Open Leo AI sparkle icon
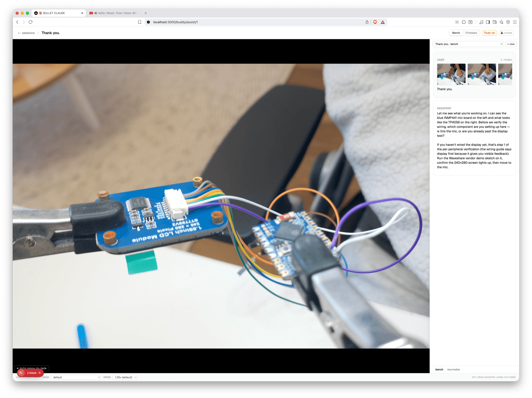Image resolution: width=532 pixels, height=398 pixels. coord(501,22)
